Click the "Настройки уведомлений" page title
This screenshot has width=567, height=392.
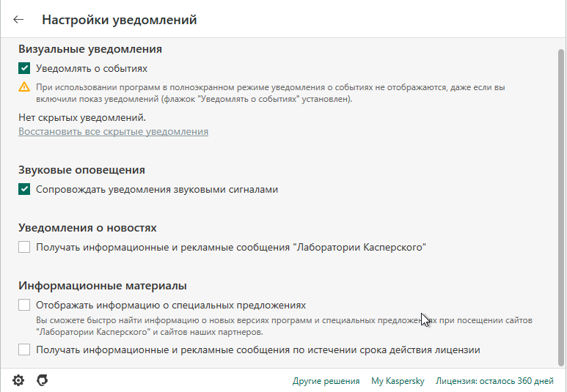coord(119,20)
